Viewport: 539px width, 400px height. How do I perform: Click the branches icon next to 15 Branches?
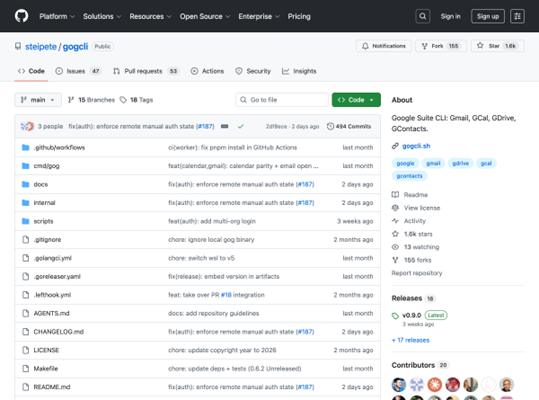[x=71, y=100]
